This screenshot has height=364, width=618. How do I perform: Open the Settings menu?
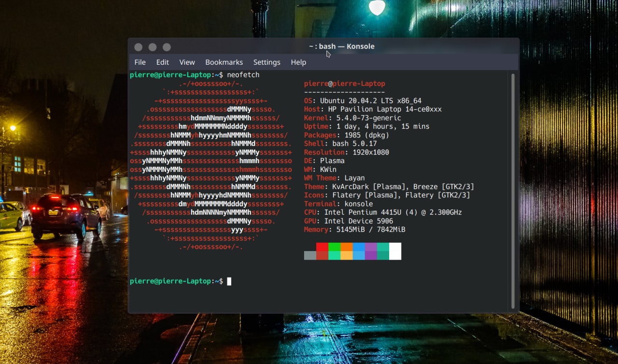pos(267,62)
